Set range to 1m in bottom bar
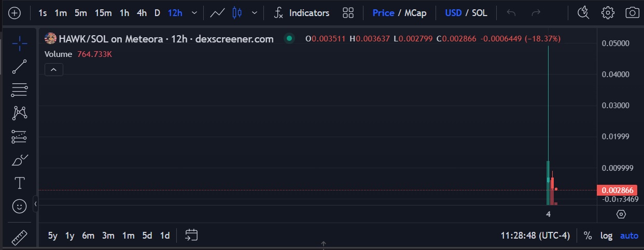The width and height of the screenshot is (644, 250). point(129,236)
